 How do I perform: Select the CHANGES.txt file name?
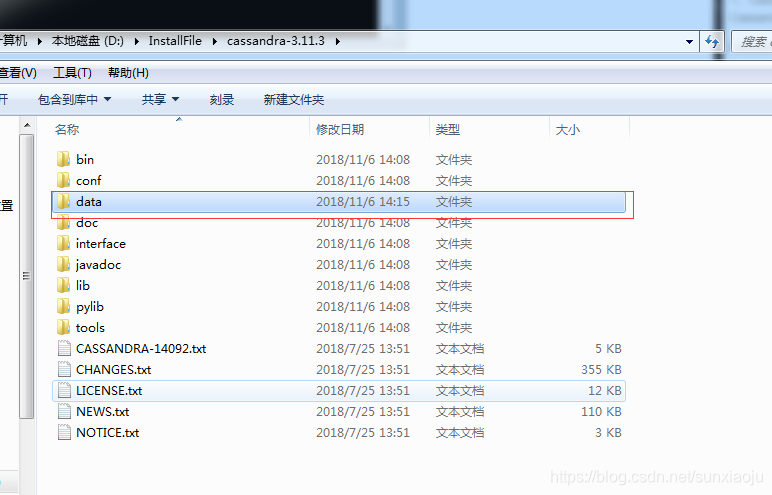[114, 370]
